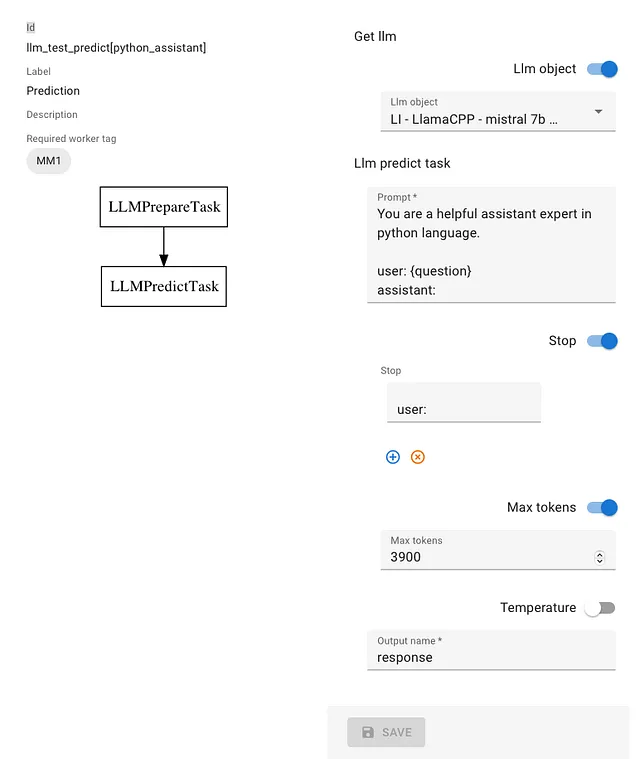The width and height of the screenshot is (640, 759).
Task: Click the Max tokens up arrow
Action: coord(599,554)
